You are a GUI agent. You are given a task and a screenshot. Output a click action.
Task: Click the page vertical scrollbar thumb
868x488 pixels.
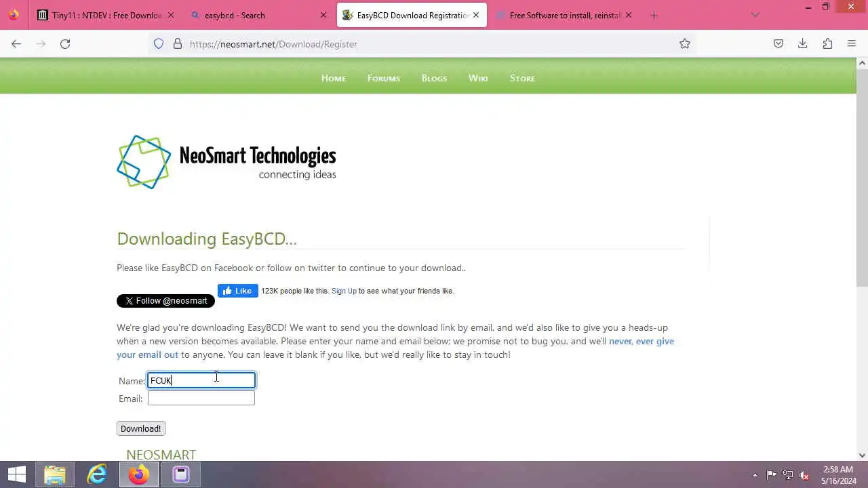coord(862,176)
